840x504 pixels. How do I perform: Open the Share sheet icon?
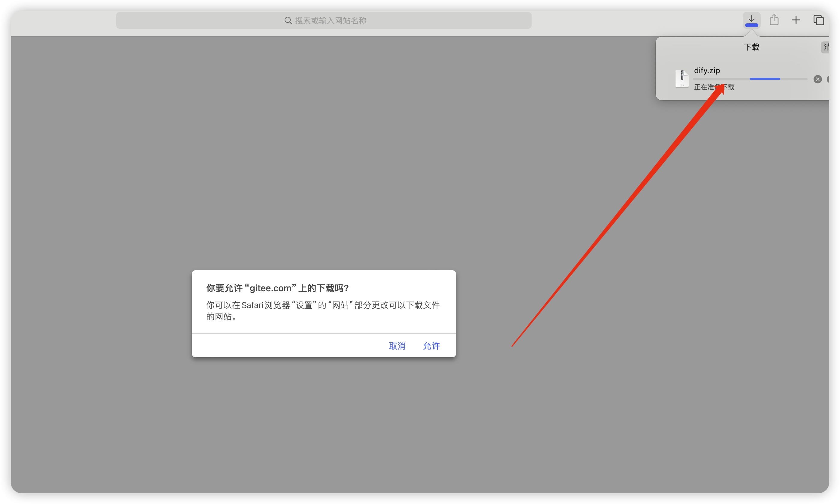(774, 20)
